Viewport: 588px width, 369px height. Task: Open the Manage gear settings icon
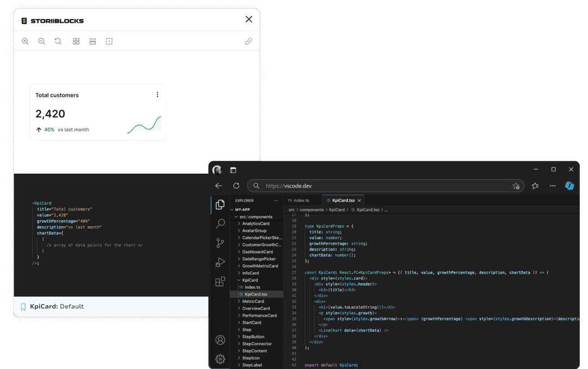coord(220,359)
